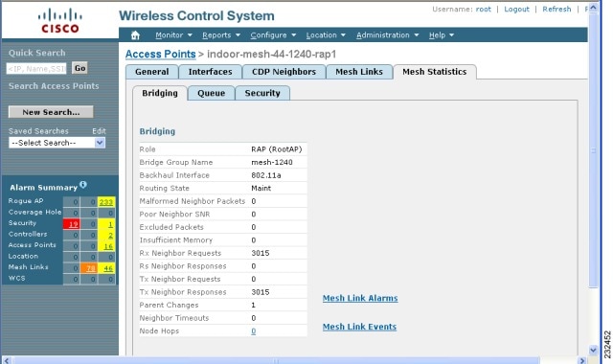Open the Mesh Link Alarms link
The height and width of the screenshot is (364, 613).
360,298
